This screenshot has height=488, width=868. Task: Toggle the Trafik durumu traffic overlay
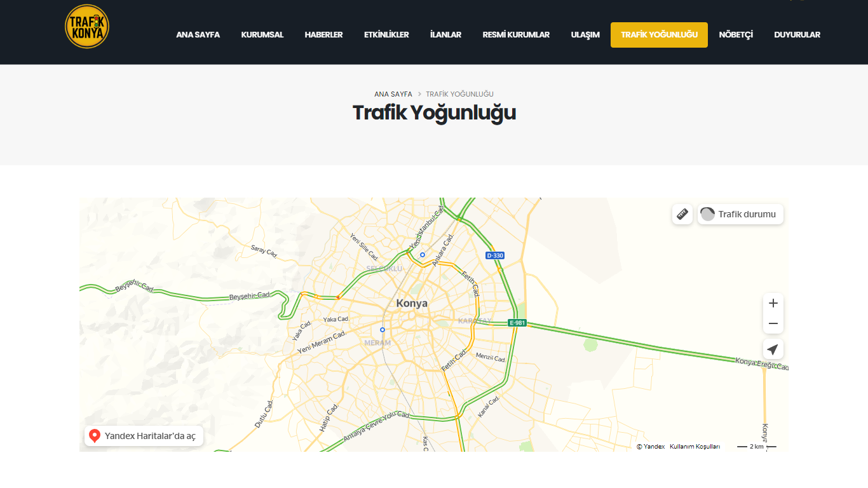(740, 214)
